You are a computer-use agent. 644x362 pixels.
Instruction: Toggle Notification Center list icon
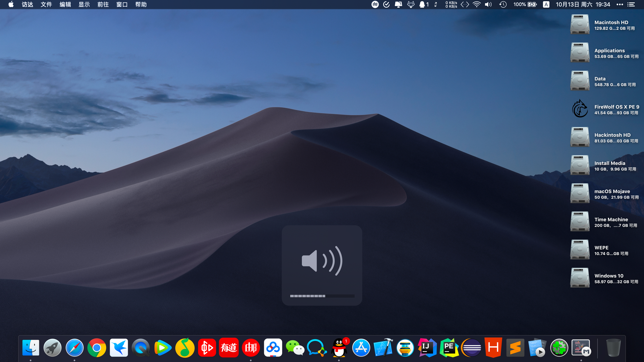pos(631,4)
